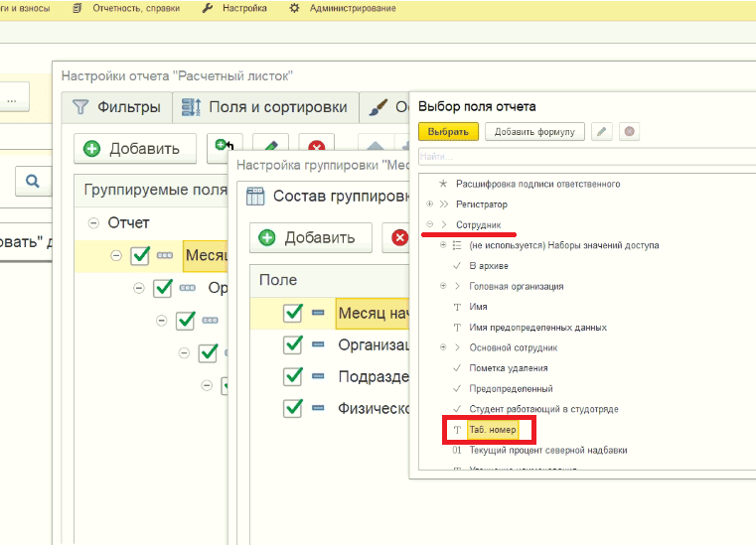
Task: Collapse the Ор... grouping node in report tree
Action: 139,288
